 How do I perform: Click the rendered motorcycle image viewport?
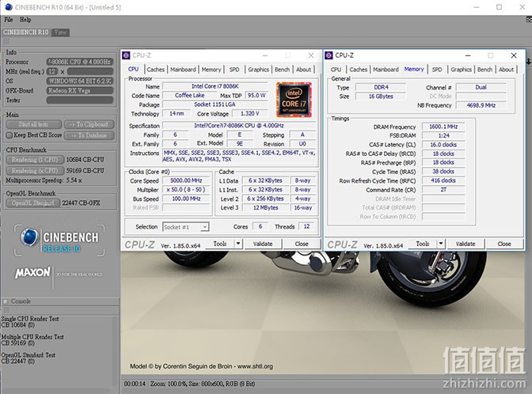pos(323,312)
